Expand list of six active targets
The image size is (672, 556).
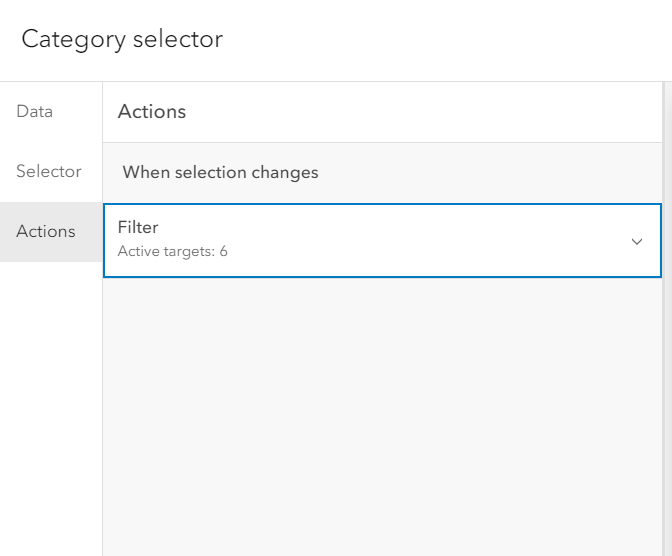[x=637, y=241]
